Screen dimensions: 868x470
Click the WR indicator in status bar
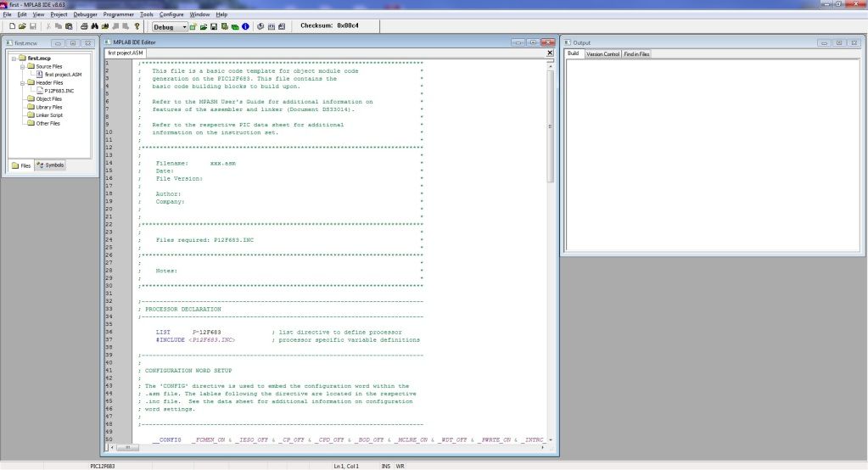[400, 466]
